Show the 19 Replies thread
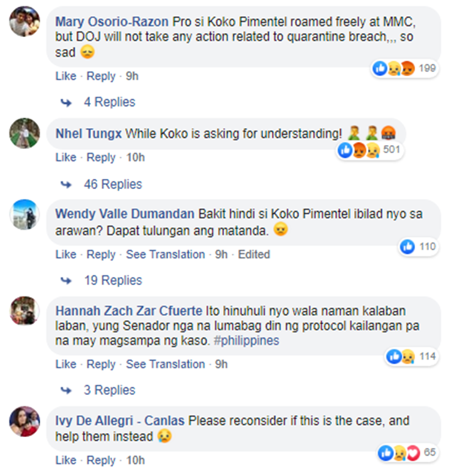 pos(112,281)
